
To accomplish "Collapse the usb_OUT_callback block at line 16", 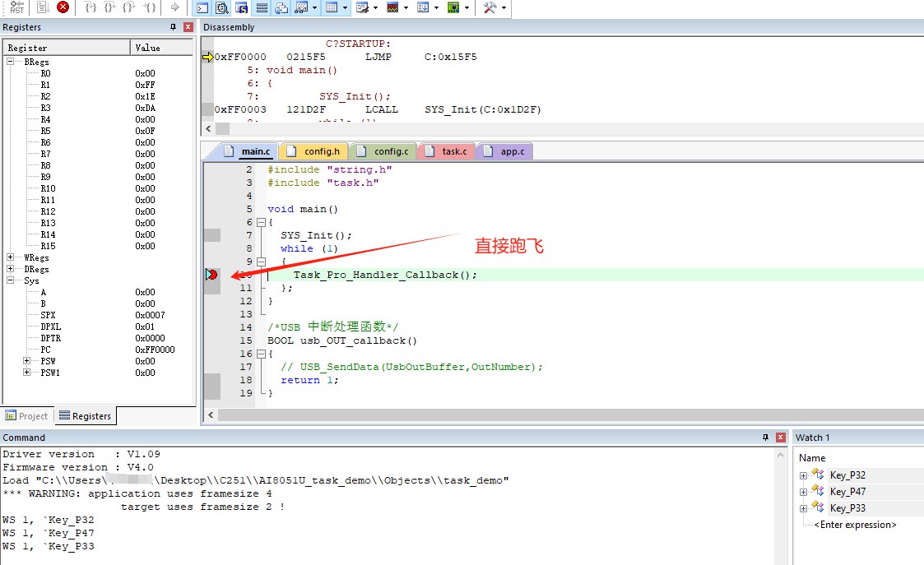I will [261, 354].
